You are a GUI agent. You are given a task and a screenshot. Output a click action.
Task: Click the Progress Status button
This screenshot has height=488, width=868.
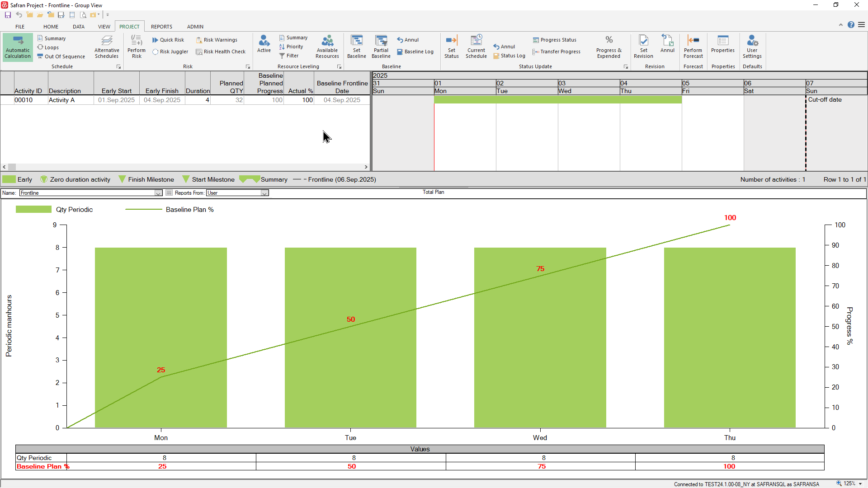click(x=554, y=40)
